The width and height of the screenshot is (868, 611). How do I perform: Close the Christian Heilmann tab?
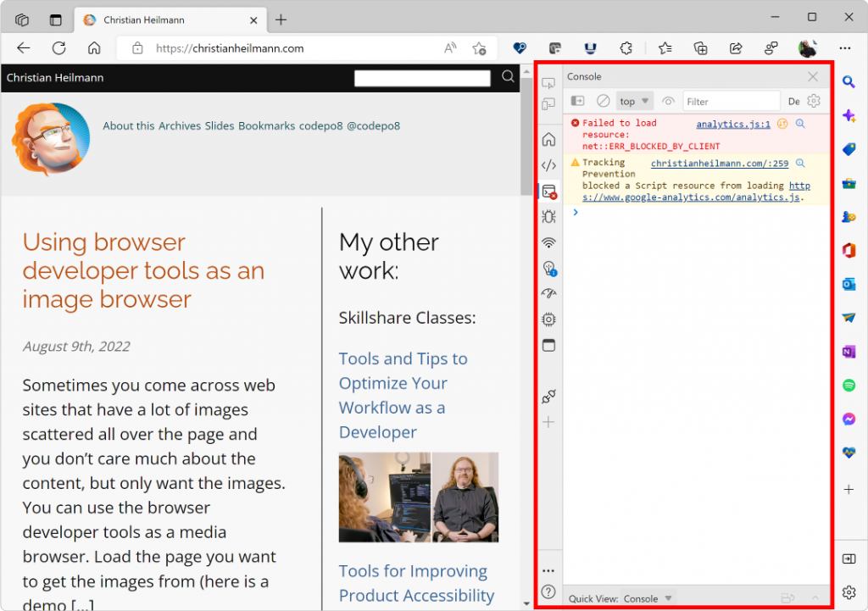click(253, 20)
